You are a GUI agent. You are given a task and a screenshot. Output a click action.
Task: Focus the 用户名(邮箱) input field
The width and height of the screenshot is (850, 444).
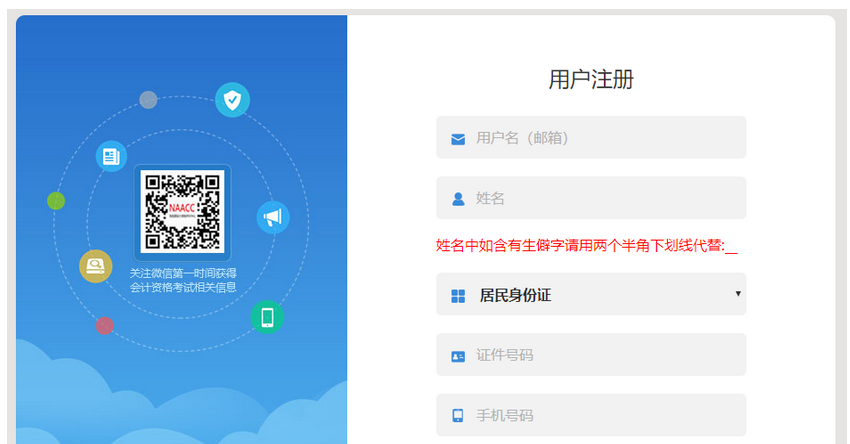(591, 138)
